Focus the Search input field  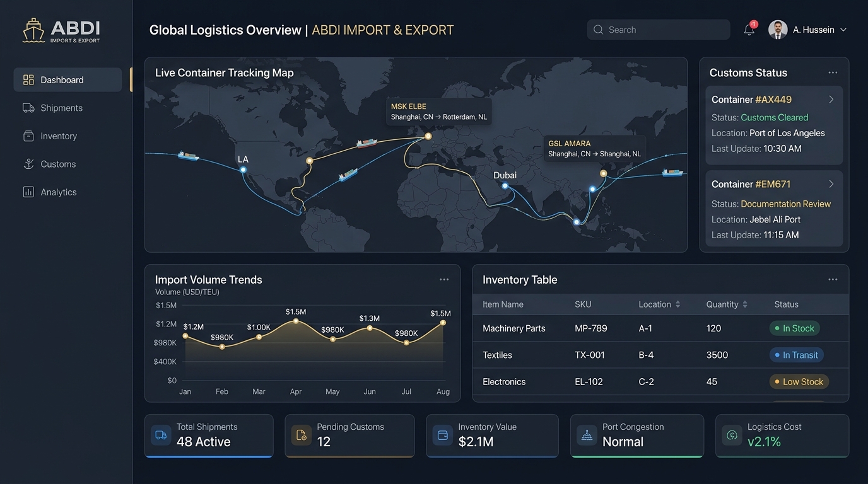659,30
